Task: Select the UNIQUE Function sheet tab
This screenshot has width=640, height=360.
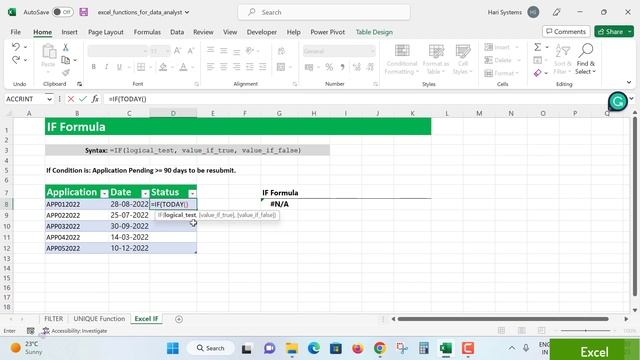Action: point(99,318)
